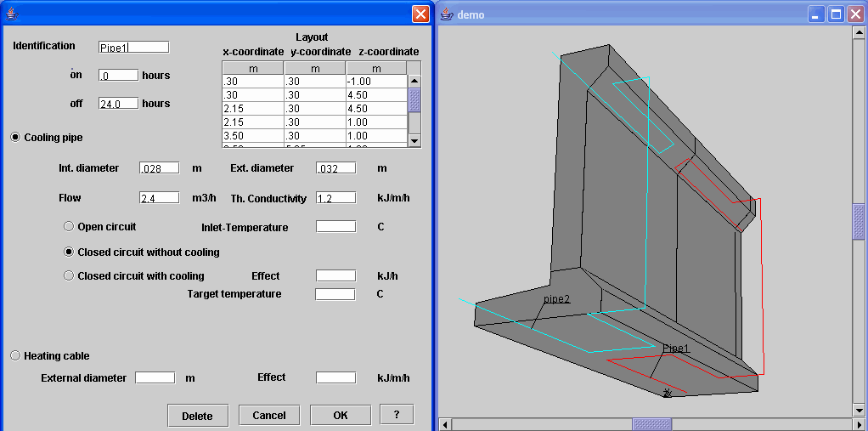The height and width of the screenshot is (431, 868).
Task: Click the Inlet-Temperature field
Action: coord(336,227)
